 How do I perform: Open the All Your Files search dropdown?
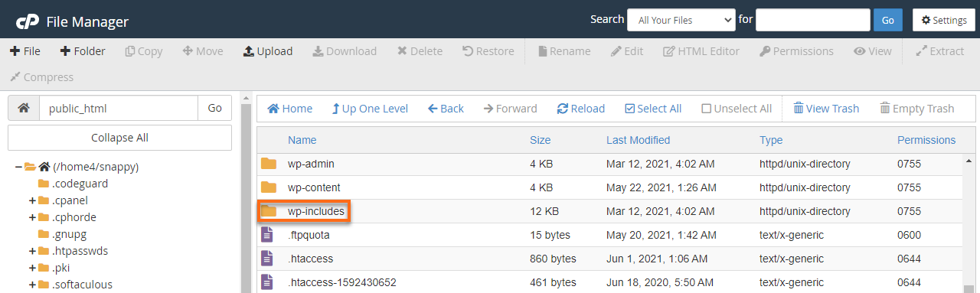[681, 20]
